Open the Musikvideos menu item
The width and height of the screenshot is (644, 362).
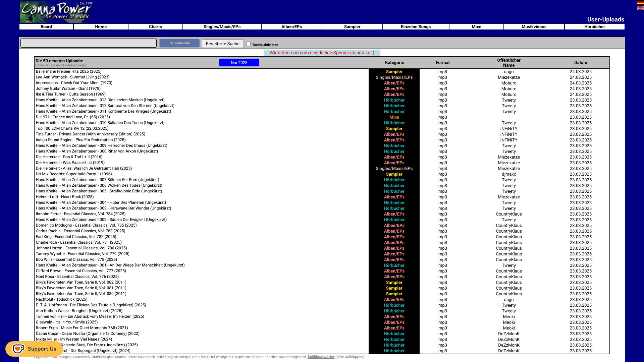[534, 27]
